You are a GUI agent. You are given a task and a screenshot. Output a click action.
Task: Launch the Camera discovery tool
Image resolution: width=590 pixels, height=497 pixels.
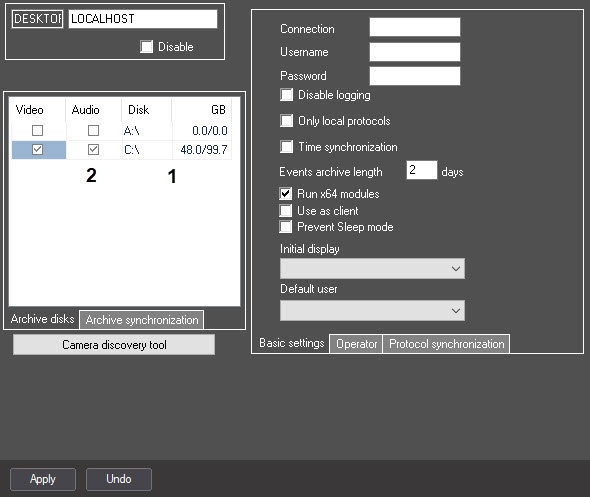point(114,345)
